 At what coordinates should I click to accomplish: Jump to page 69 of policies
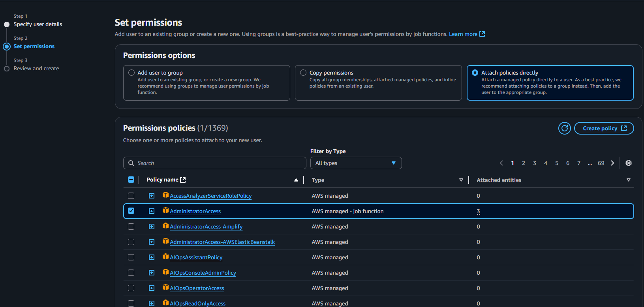601,163
